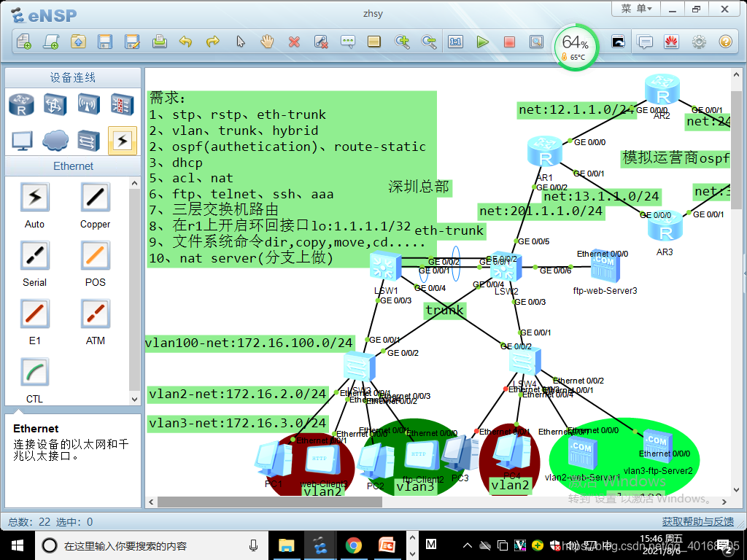Select the PC terminal device category
The width and height of the screenshot is (747, 560).
point(22,141)
